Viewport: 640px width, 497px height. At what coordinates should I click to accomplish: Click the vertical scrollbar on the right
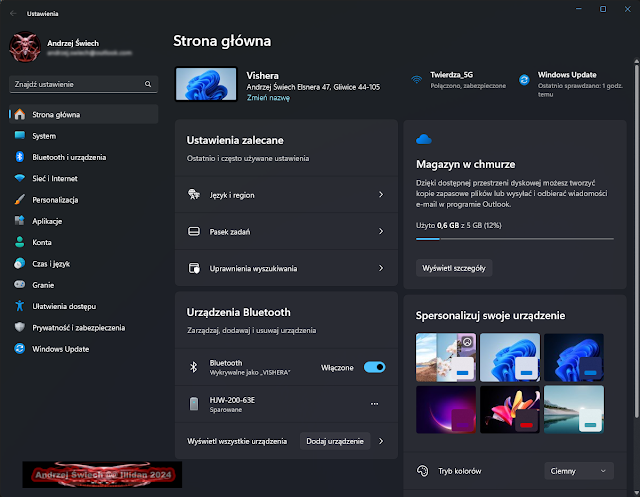tap(636, 239)
